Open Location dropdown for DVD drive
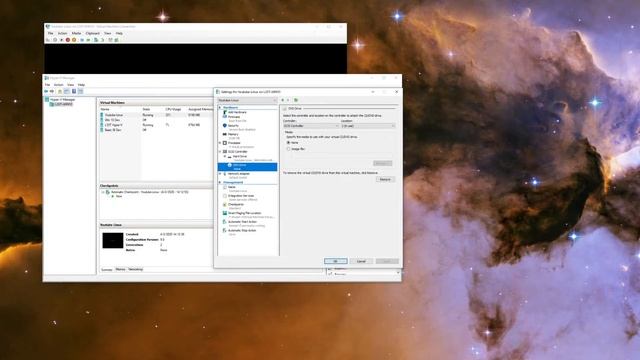Image resolution: width=640 pixels, height=360 pixels. pos(368,126)
